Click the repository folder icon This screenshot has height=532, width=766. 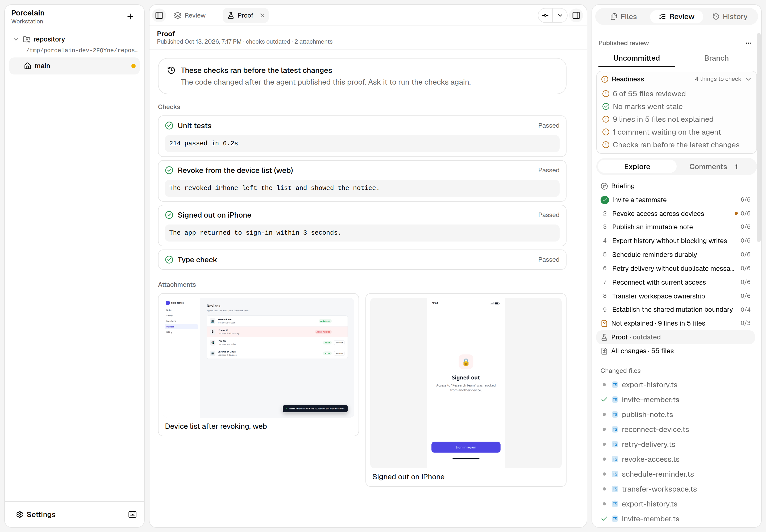coord(27,39)
